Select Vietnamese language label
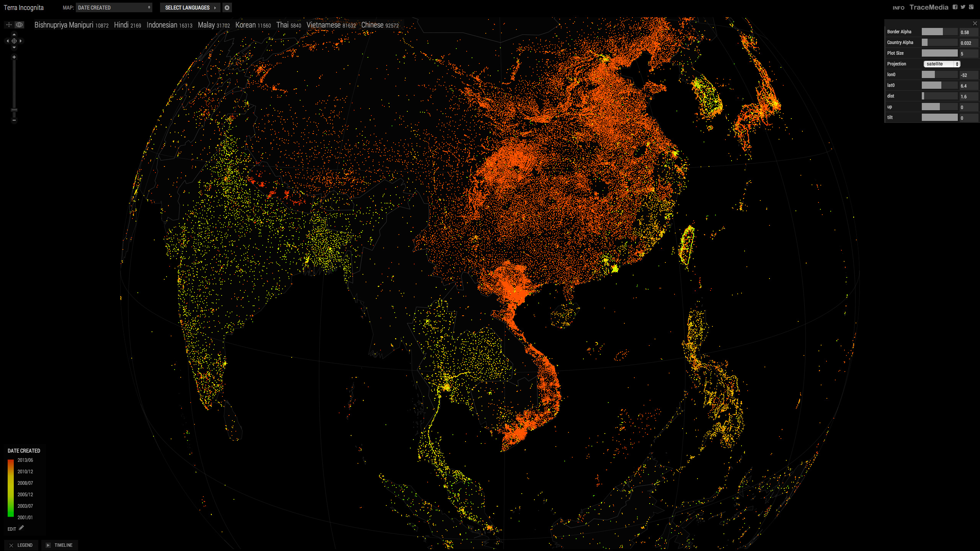Screen dimensions: 980x551 (331, 25)
